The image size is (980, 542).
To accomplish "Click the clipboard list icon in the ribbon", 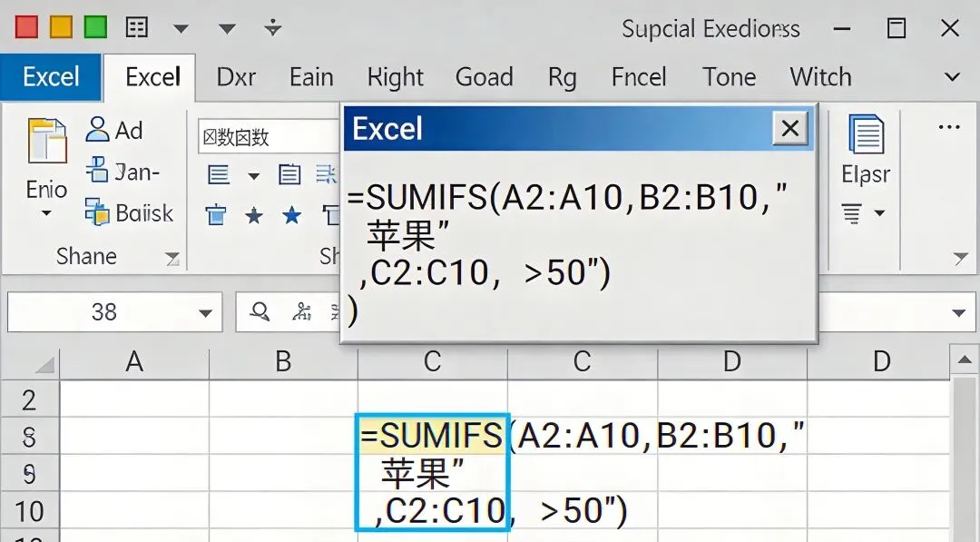I will pos(289,175).
